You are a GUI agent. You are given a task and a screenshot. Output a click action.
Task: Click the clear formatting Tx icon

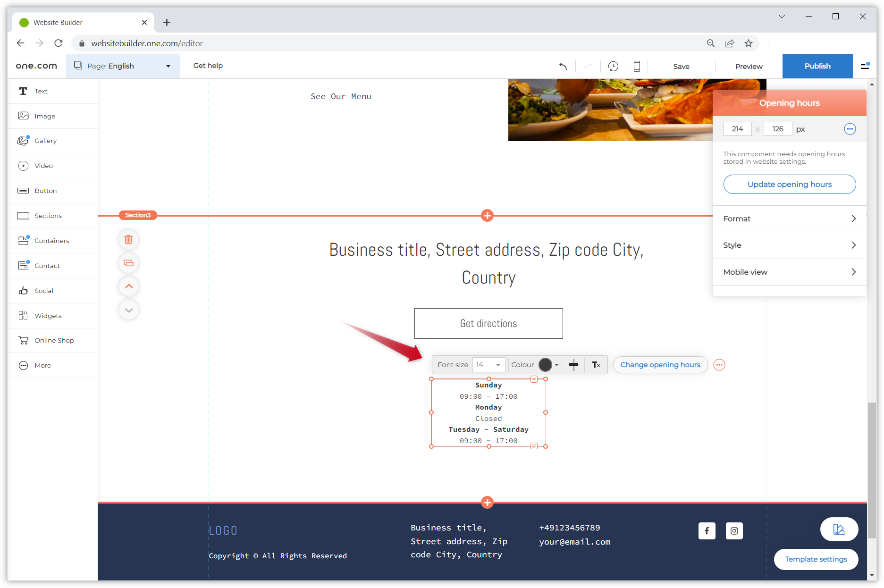tap(596, 365)
